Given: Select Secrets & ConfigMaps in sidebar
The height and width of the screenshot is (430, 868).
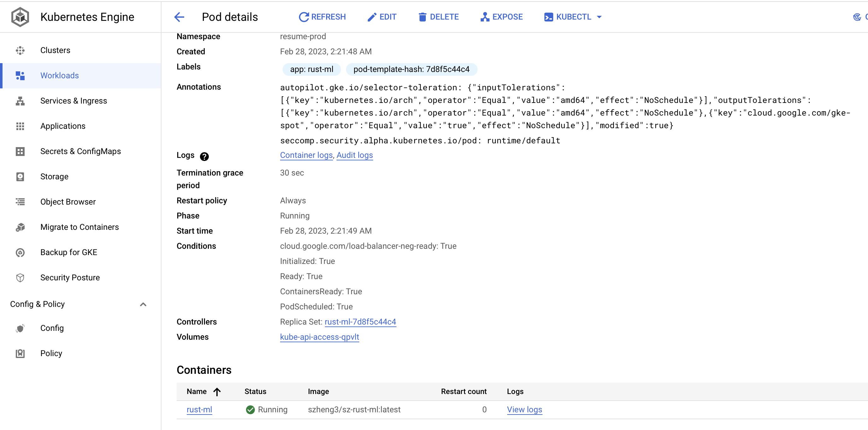Looking at the screenshot, I should 80,152.
